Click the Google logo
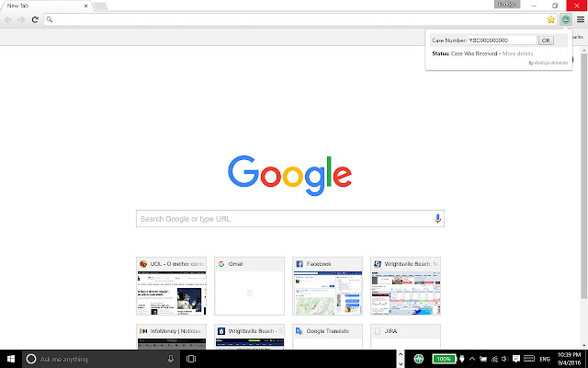Screen dimensions: 588x368 pyautogui.click(x=290, y=175)
